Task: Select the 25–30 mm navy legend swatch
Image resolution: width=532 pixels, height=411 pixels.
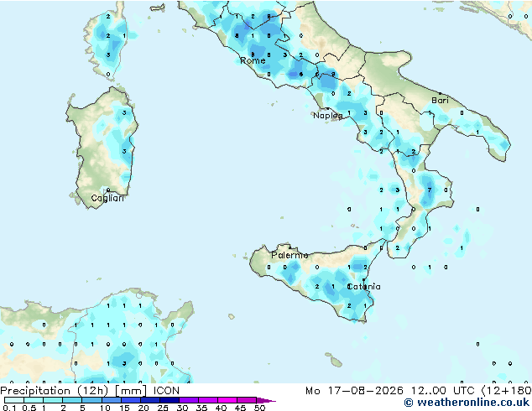Action: (169, 400)
